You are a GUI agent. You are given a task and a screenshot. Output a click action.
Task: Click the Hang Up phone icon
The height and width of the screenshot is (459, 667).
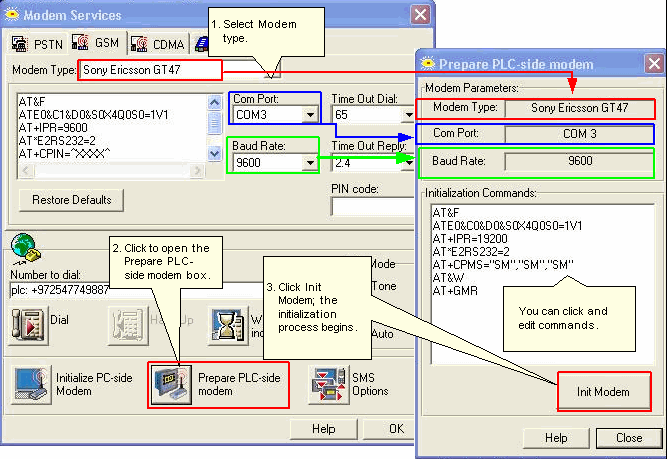tap(128, 326)
